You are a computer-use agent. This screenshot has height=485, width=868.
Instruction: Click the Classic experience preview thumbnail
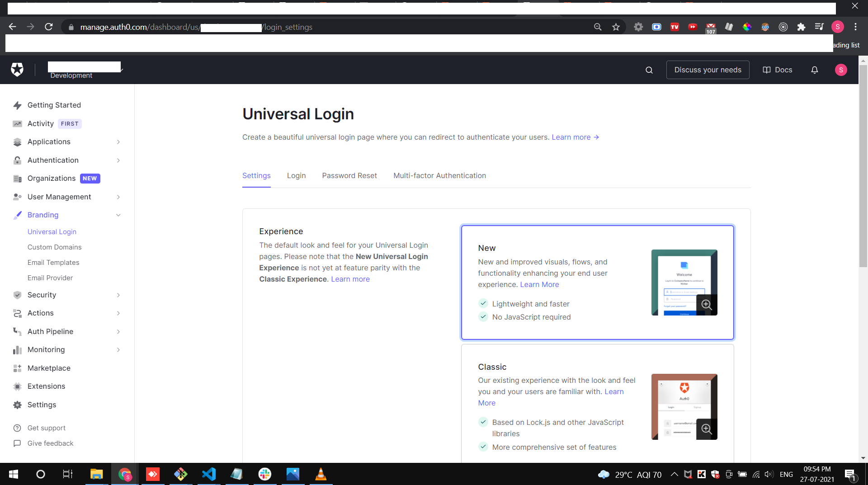[x=684, y=407]
